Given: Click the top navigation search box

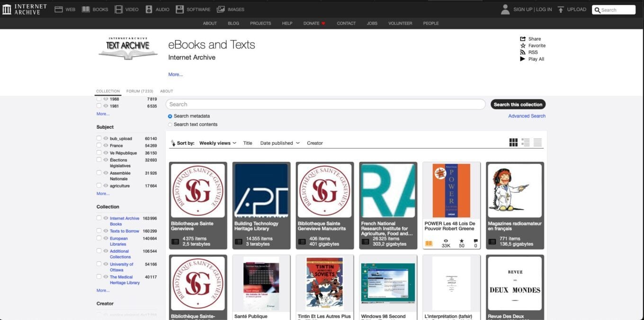Looking at the screenshot, I should (x=614, y=9).
